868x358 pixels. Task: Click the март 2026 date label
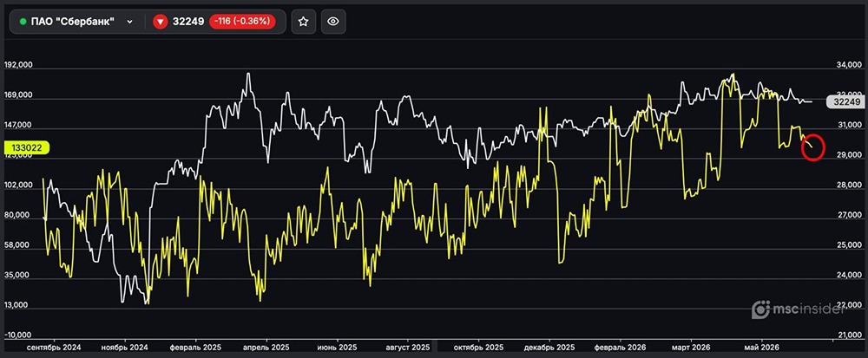pos(691,348)
